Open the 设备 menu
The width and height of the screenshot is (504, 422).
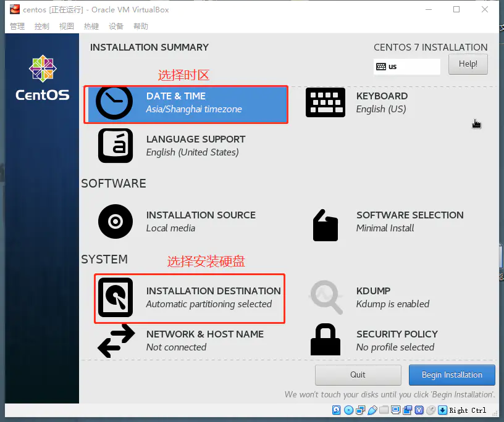tap(116, 26)
